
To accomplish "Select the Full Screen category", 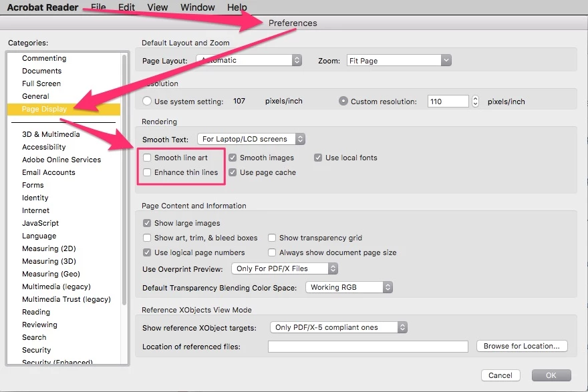I will (41, 83).
